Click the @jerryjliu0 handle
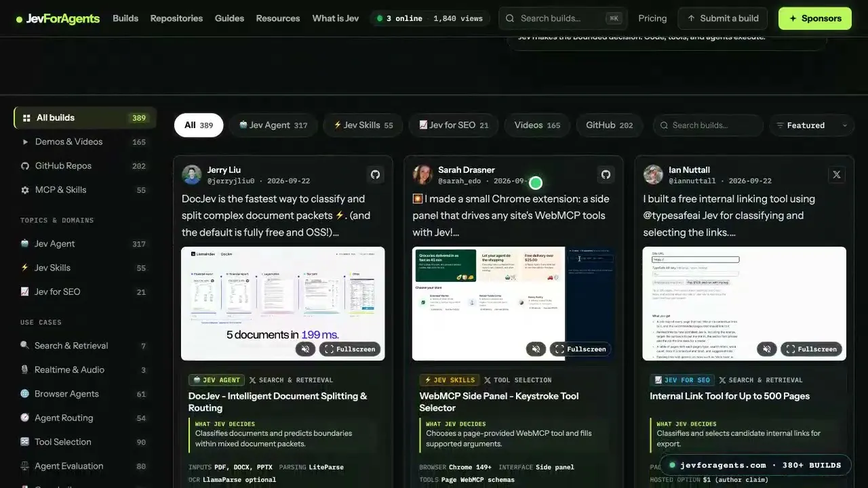 click(x=231, y=182)
